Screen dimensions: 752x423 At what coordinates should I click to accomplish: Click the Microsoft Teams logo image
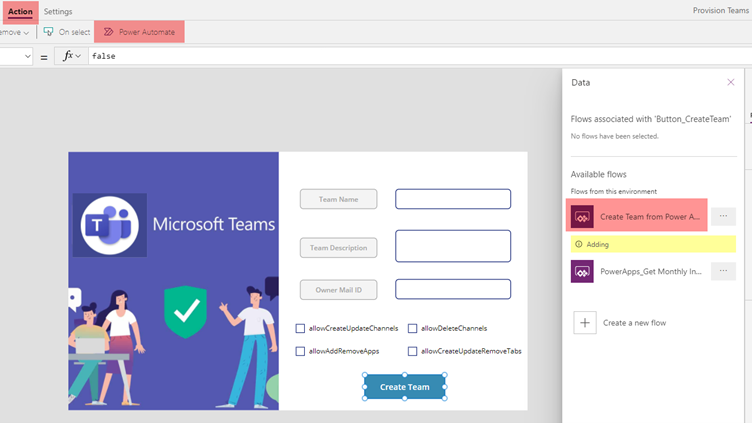click(x=110, y=225)
